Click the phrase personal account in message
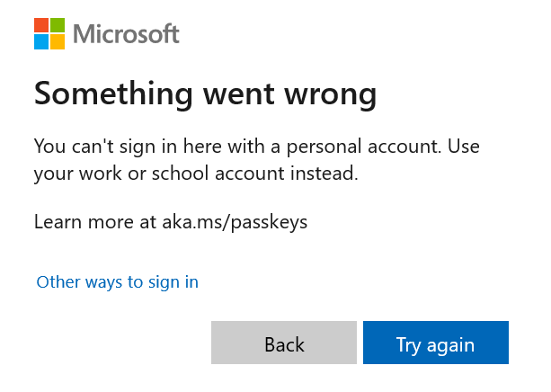Screen dimensions: 551x392 [x=363, y=147]
